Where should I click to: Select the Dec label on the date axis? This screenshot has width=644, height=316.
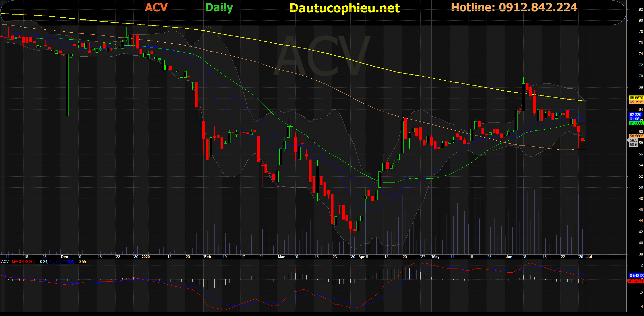[64, 257]
